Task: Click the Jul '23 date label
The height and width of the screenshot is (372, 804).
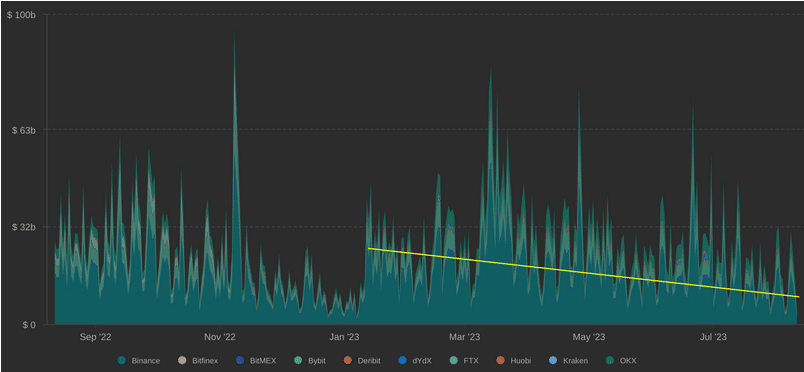Action: point(713,337)
